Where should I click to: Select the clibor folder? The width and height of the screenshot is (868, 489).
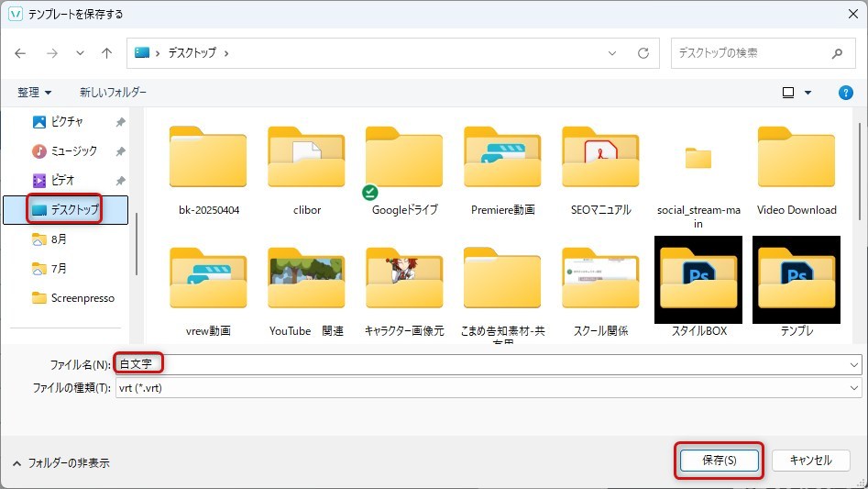click(x=307, y=171)
